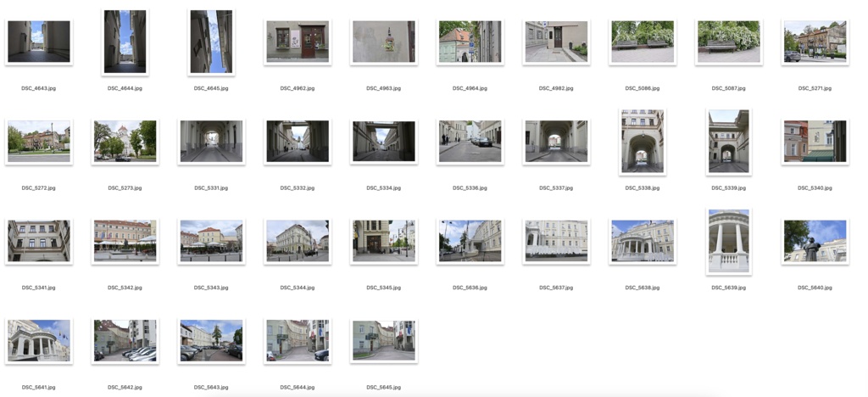The height and width of the screenshot is (397, 868).
Task: Click the DSC_5640.jpg statue photo
Action: click(815, 241)
